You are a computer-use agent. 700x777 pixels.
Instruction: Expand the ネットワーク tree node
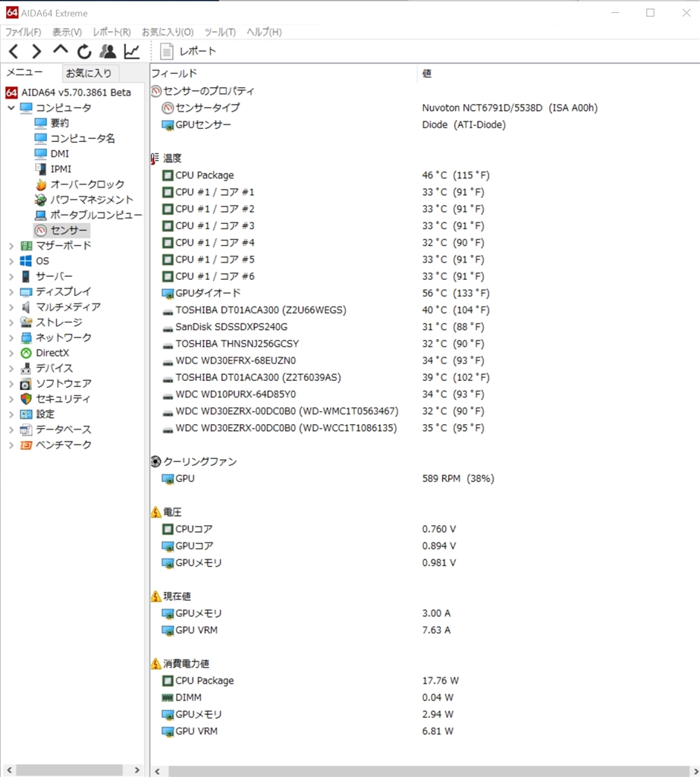pos(11,338)
